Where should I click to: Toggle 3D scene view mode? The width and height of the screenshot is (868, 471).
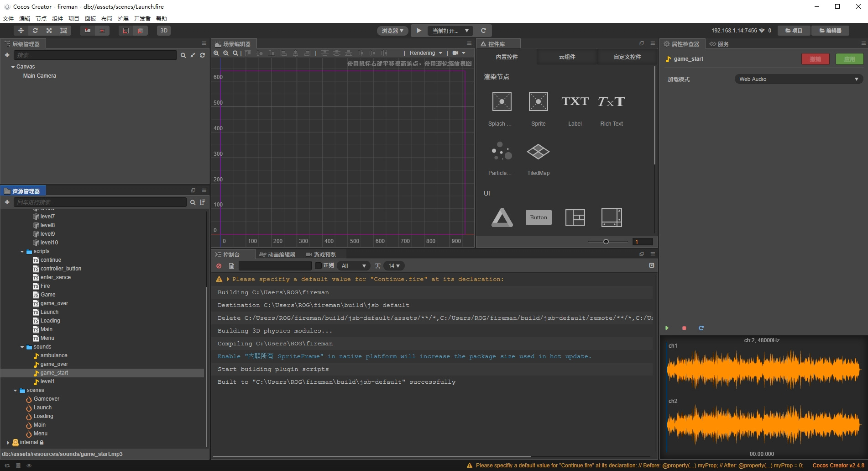(x=164, y=31)
